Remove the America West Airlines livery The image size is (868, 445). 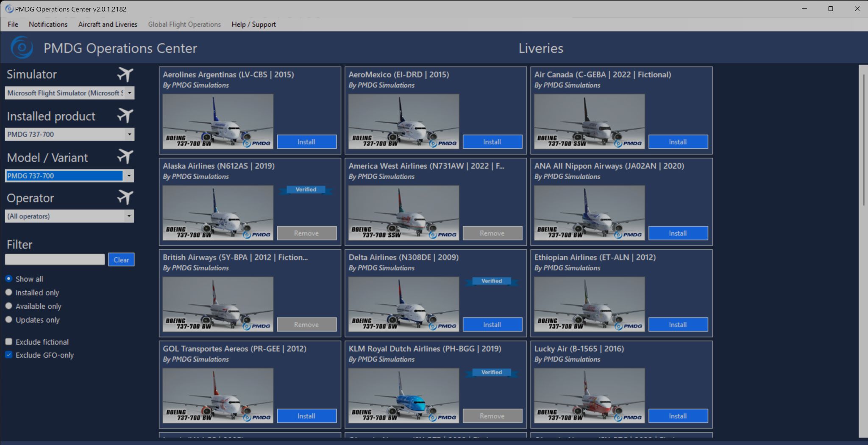click(492, 233)
